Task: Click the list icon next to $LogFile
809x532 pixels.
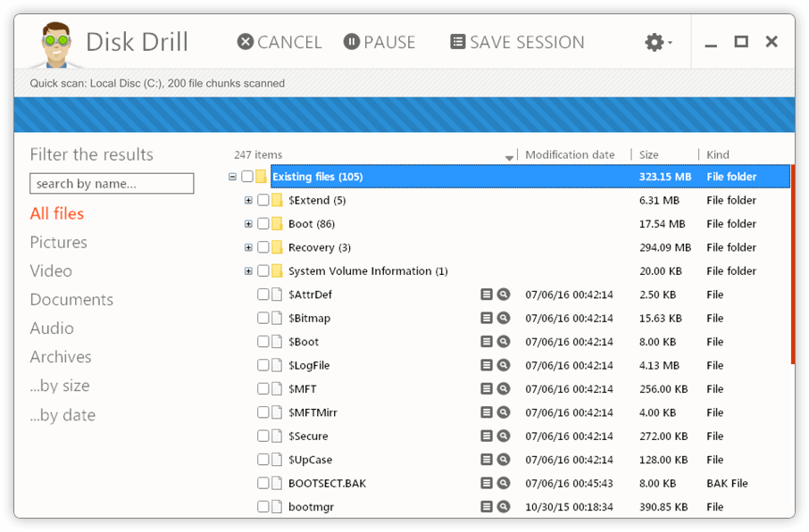Action: (487, 365)
